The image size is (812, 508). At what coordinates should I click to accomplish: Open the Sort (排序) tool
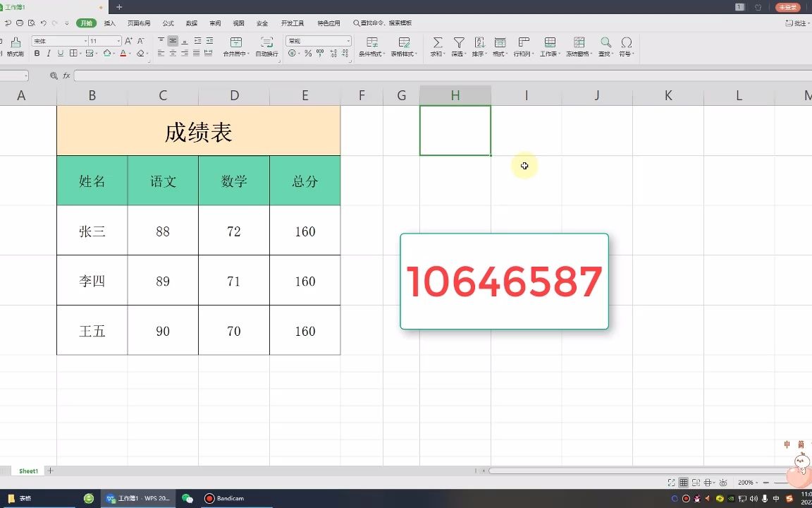[479, 44]
